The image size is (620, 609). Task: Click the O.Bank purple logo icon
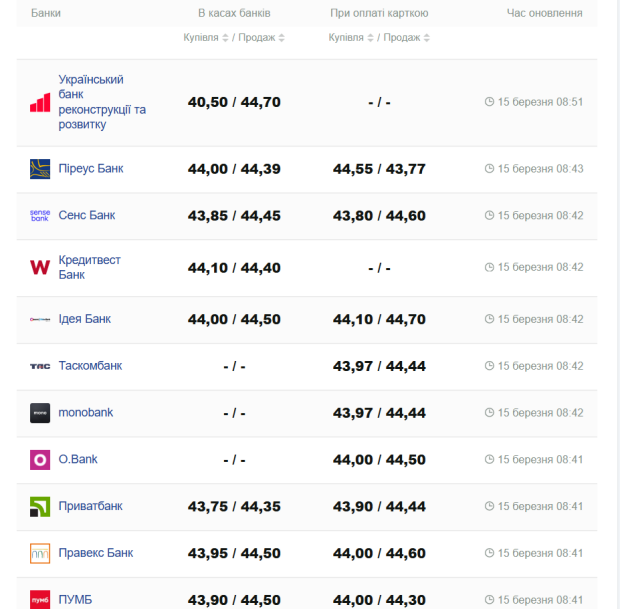pyautogui.click(x=40, y=460)
